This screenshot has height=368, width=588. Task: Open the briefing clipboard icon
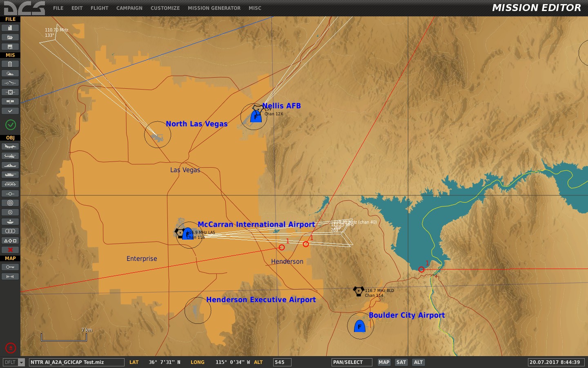coord(10,64)
